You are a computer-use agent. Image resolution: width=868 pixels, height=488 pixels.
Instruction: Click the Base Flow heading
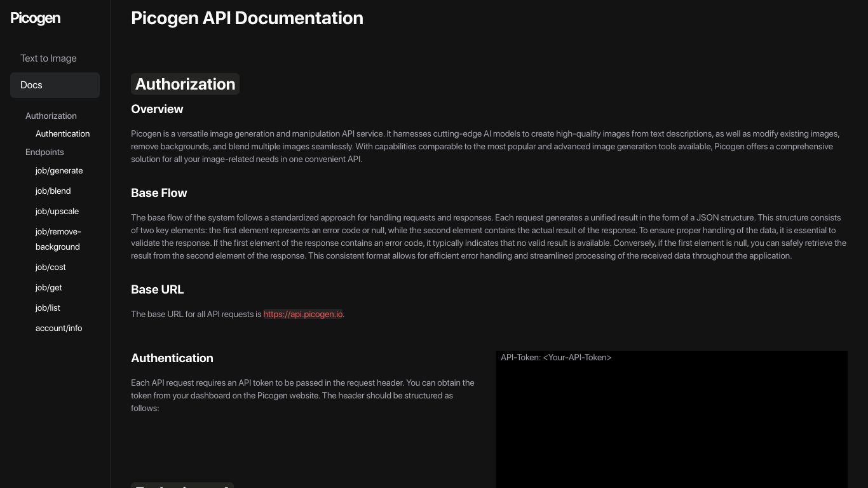pos(159,193)
